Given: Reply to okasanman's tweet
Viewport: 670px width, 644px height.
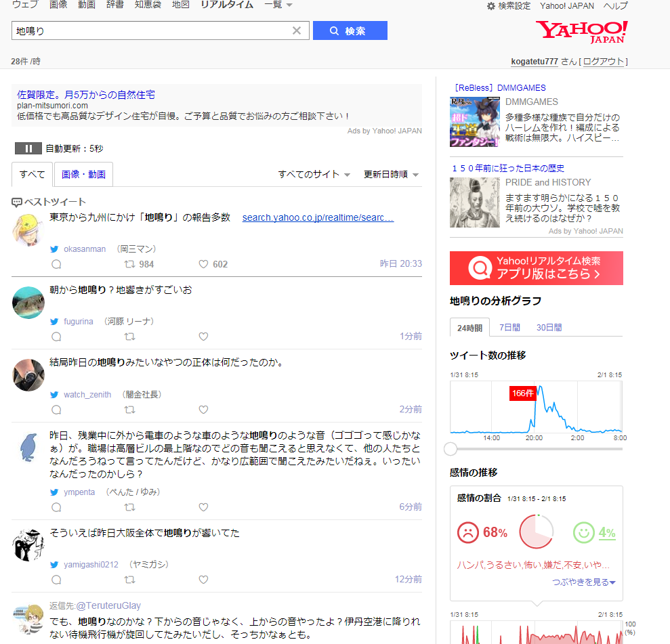Looking at the screenshot, I should pyautogui.click(x=56, y=264).
